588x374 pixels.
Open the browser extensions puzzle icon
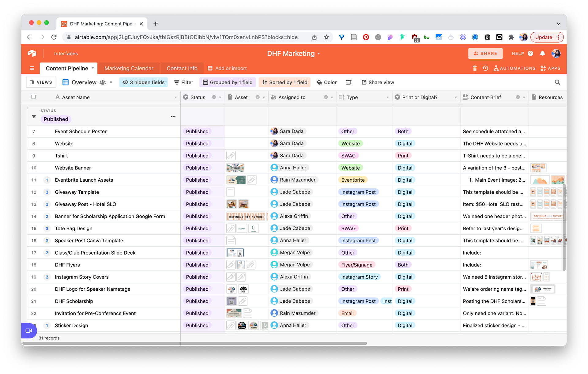pyautogui.click(x=511, y=37)
